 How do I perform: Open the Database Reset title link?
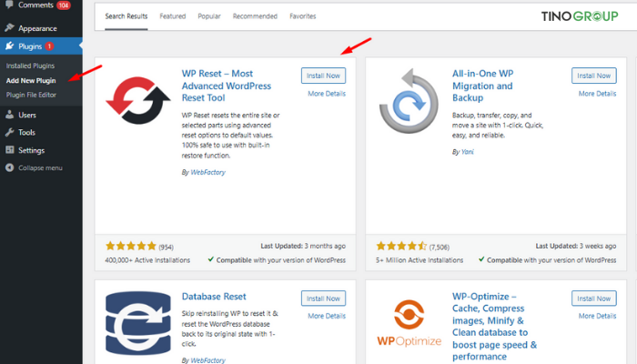[214, 297]
